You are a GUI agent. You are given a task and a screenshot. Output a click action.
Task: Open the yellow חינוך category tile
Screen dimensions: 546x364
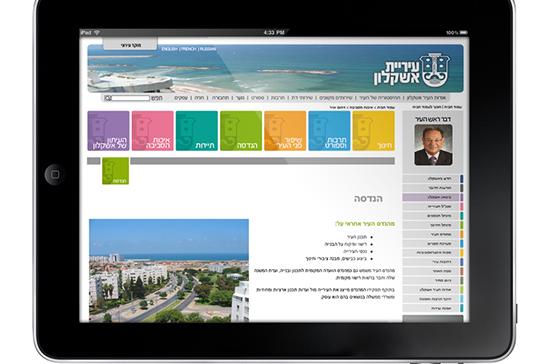373,131
